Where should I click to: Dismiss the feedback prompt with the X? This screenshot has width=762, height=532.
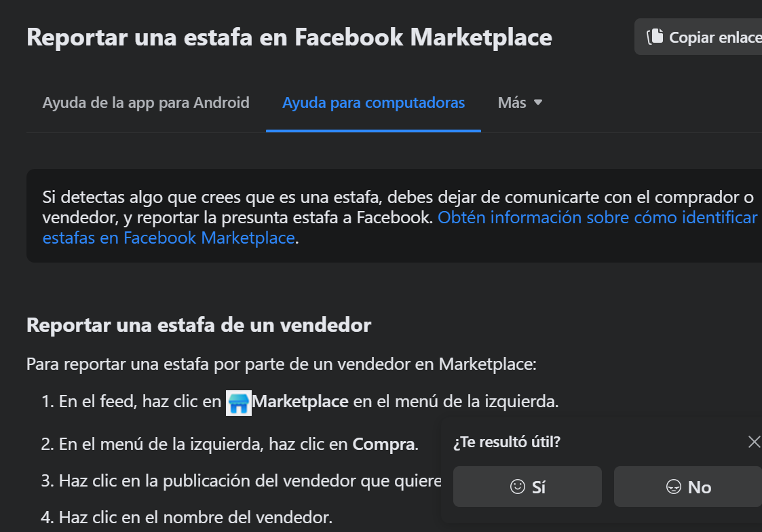754,442
